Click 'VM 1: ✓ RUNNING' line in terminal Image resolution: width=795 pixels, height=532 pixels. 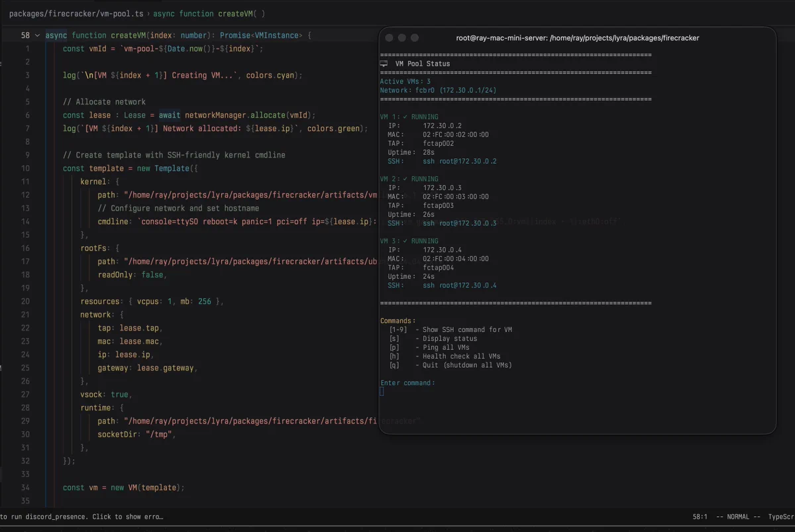[409, 117]
